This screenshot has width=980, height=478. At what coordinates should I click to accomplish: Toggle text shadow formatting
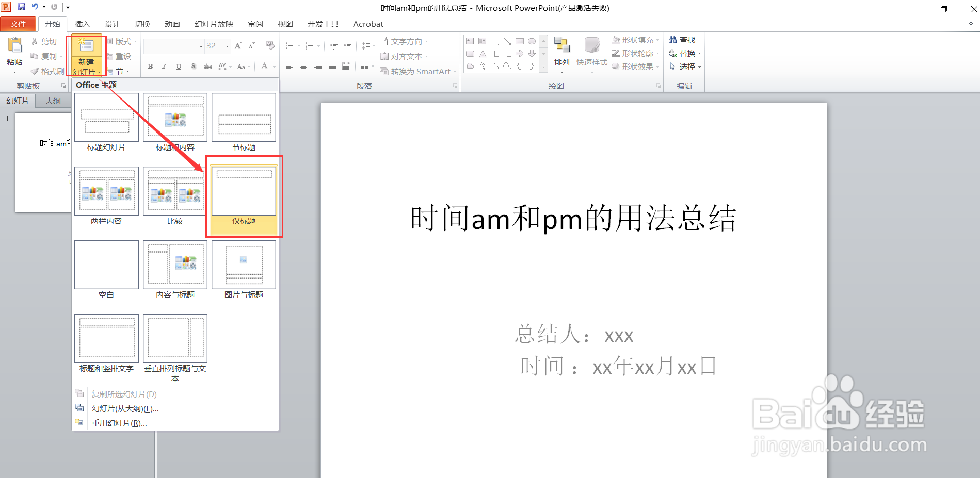click(x=193, y=66)
